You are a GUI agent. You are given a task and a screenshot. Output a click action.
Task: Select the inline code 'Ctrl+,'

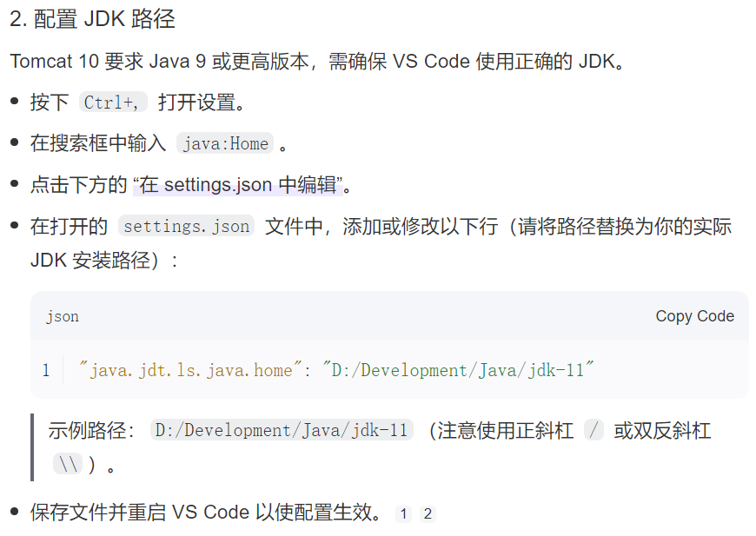click(x=112, y=103)
